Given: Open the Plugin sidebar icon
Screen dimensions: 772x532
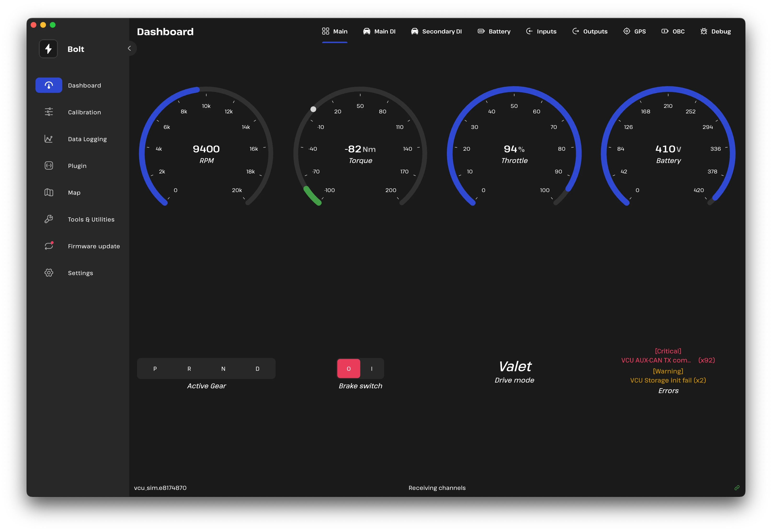Looking at the screenshot, I should pyautogui.click(x=49, y=165).
